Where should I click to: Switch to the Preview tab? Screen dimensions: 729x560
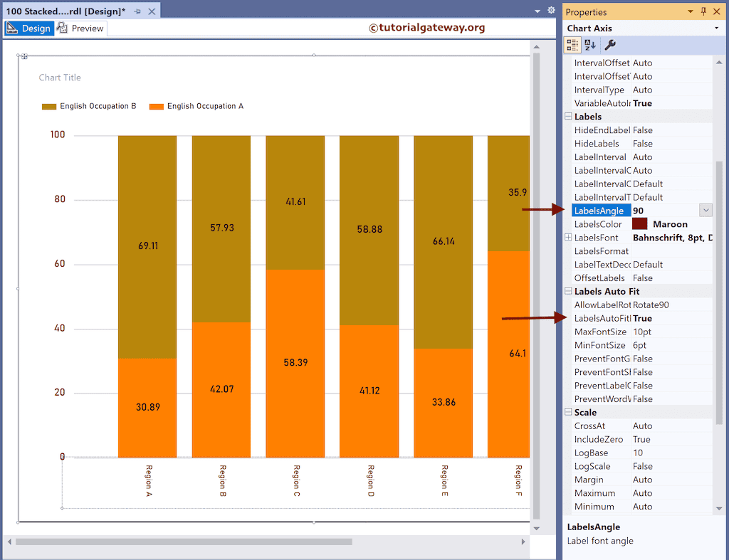80,28
